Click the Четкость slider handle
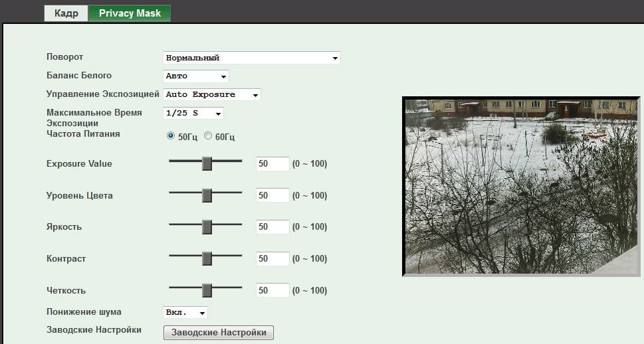The image size is (644, 344). click(207, 290)
